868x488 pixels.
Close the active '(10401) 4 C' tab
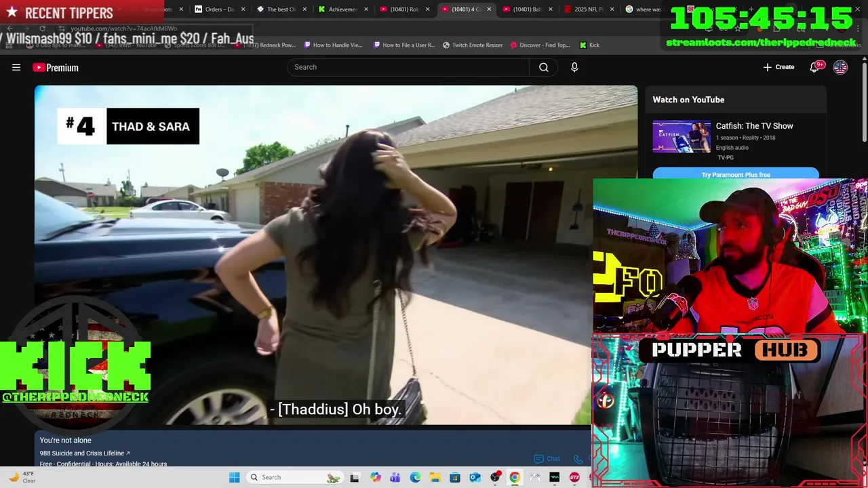click(489, 9)
